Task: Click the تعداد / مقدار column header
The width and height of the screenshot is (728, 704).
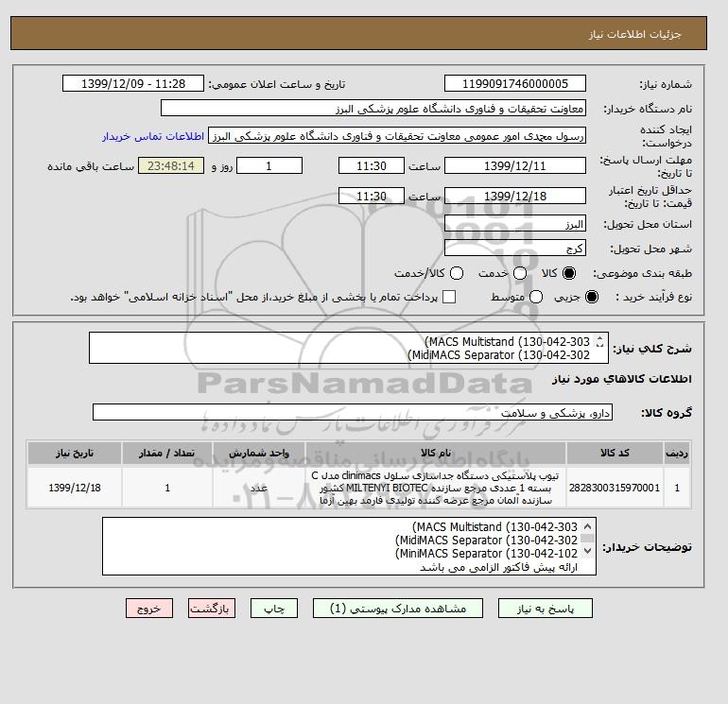Action: (x=167, y=453)
